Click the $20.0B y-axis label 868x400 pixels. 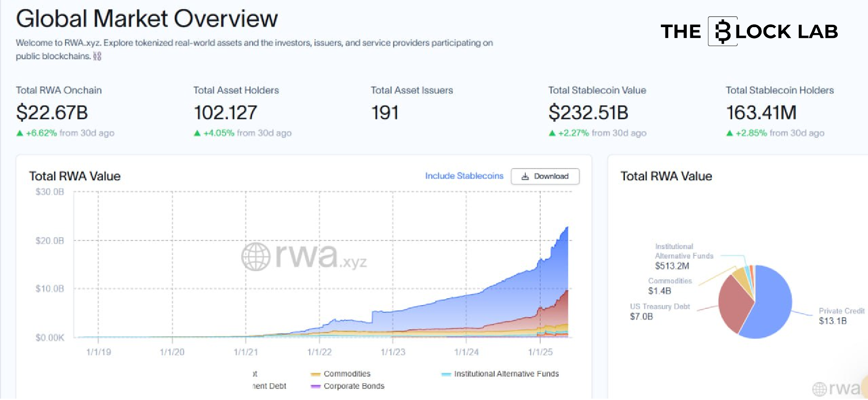[50, 240]
